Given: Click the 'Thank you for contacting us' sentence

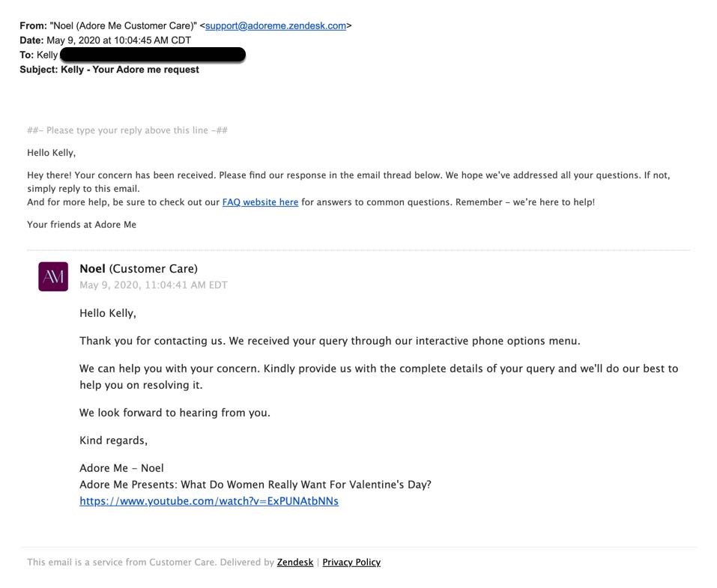Looking at the screenshot, I should (330, 341).
